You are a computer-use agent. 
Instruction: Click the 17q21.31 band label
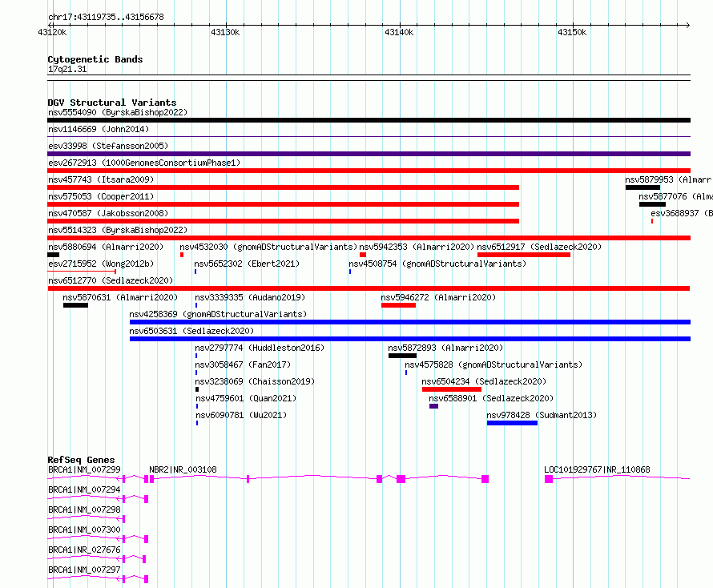point(67,69)
